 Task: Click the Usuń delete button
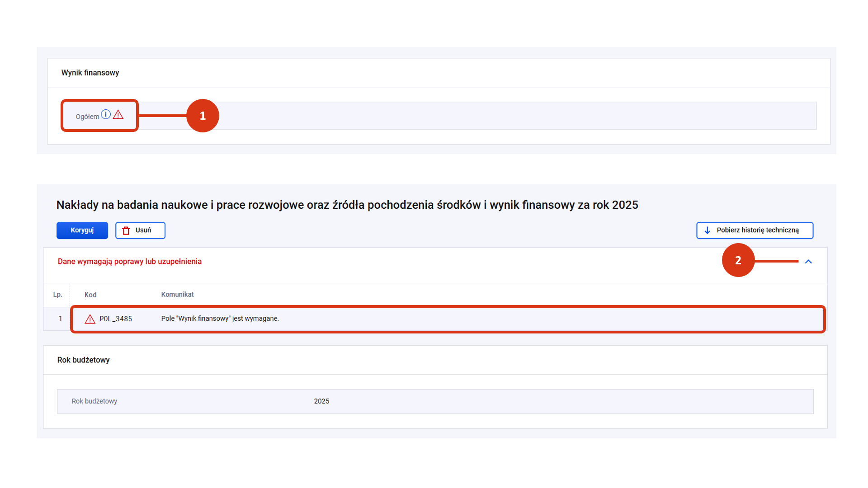pos(140,230)
